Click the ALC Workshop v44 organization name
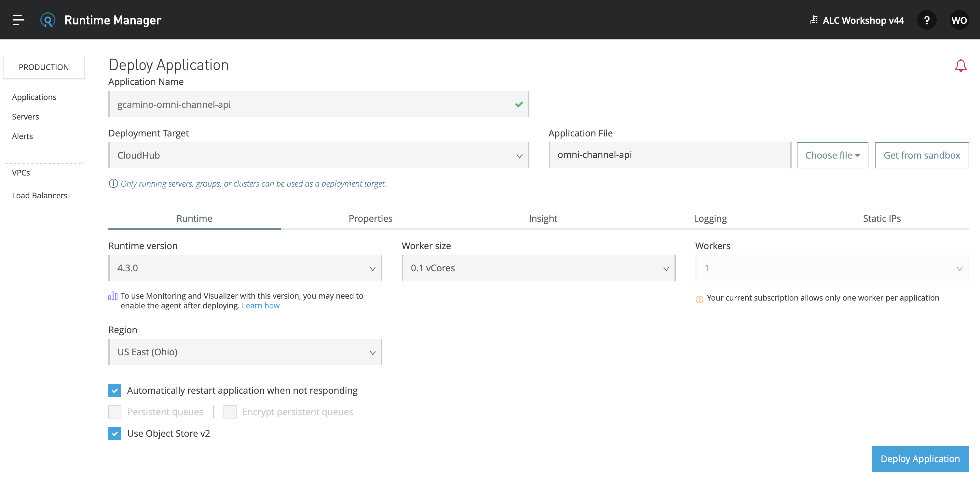This screenshot has height=480, width=980. pos(863,20)
